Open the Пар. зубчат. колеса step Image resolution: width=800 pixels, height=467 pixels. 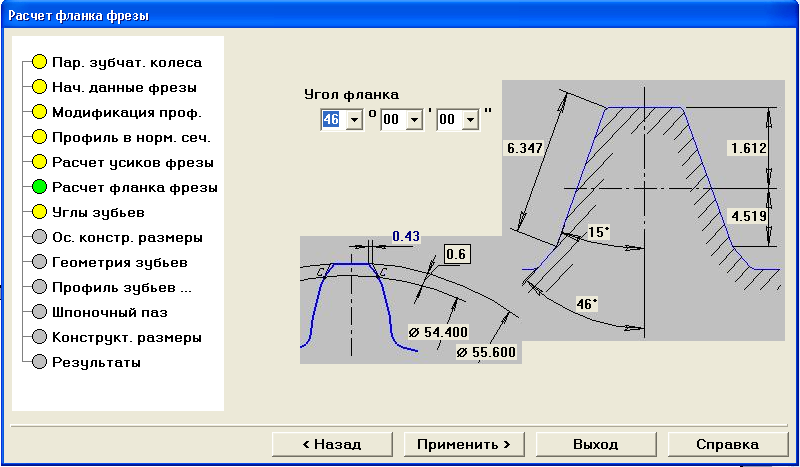click(x=127, y=63)
